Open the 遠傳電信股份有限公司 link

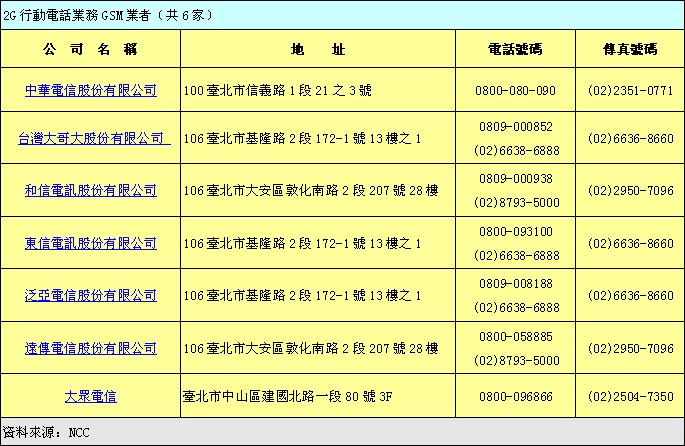click(x=90, y=348)
